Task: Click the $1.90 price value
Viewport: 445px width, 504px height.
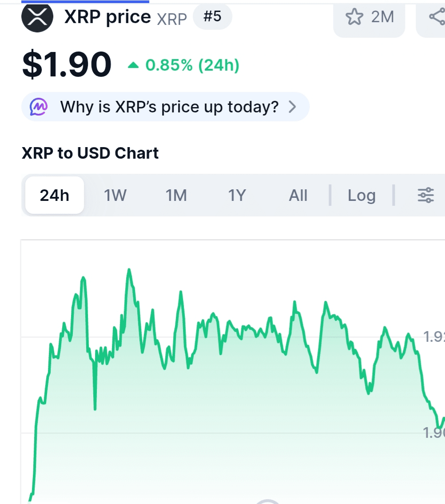Action: click(x=67, y=65)
